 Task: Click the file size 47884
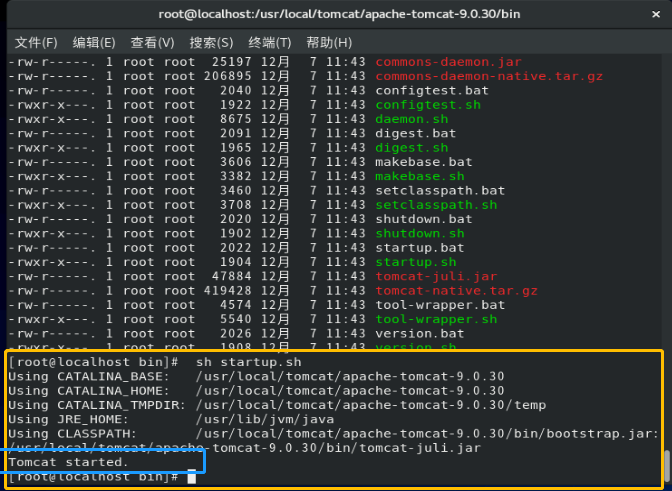tap(231, 276)
